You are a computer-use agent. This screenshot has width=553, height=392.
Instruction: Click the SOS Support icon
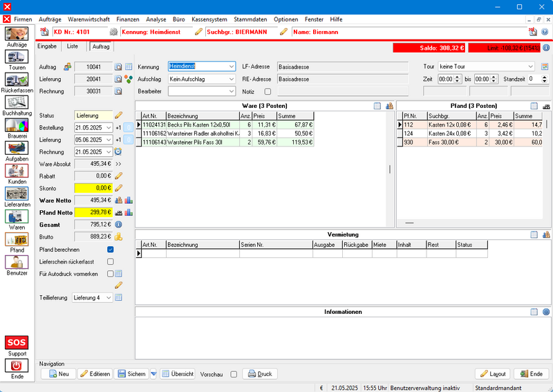coord(17,343)
